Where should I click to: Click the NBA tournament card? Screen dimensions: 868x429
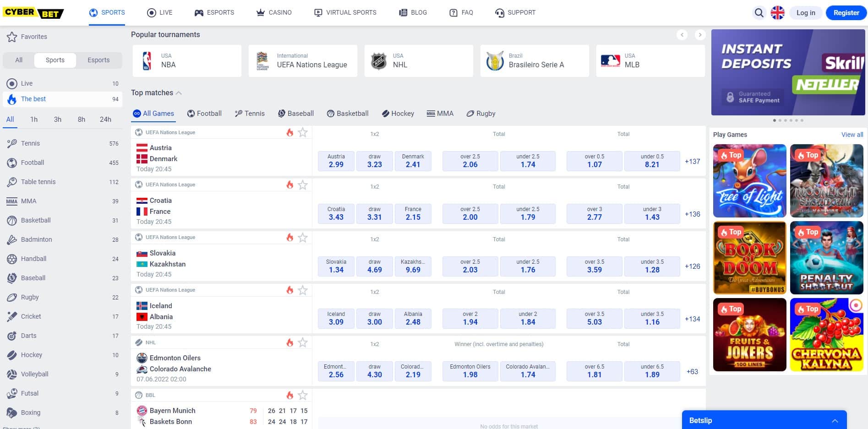(x=187, y=61)
